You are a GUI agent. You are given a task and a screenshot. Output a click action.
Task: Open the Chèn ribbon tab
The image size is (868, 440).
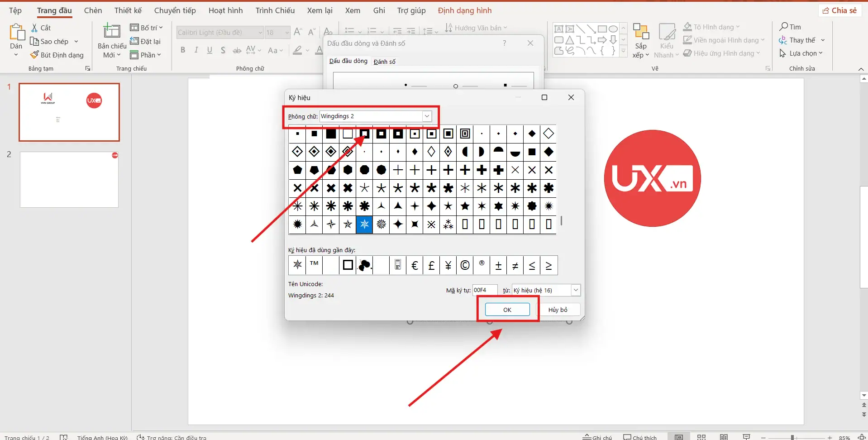(x=93, y=10)
